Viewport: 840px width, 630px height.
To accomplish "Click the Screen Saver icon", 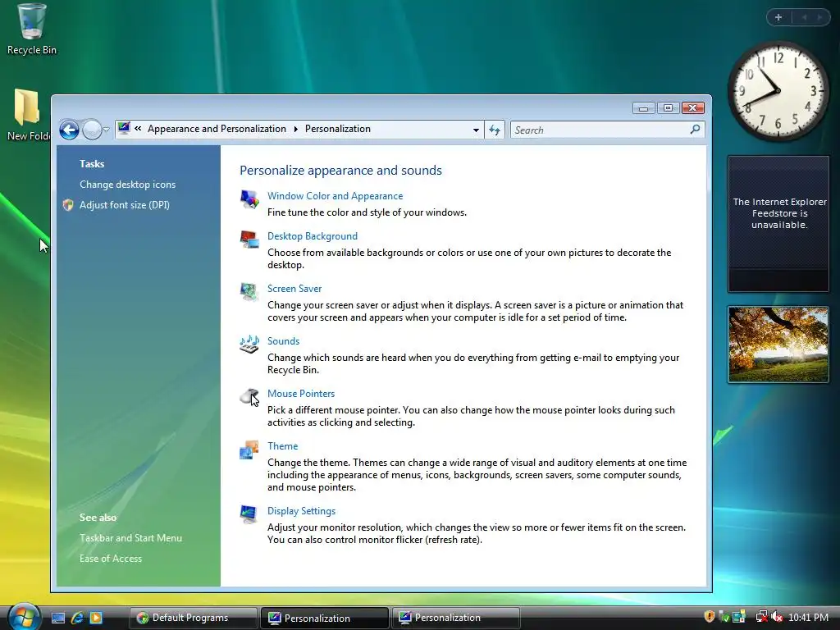I will coord(249,292).
